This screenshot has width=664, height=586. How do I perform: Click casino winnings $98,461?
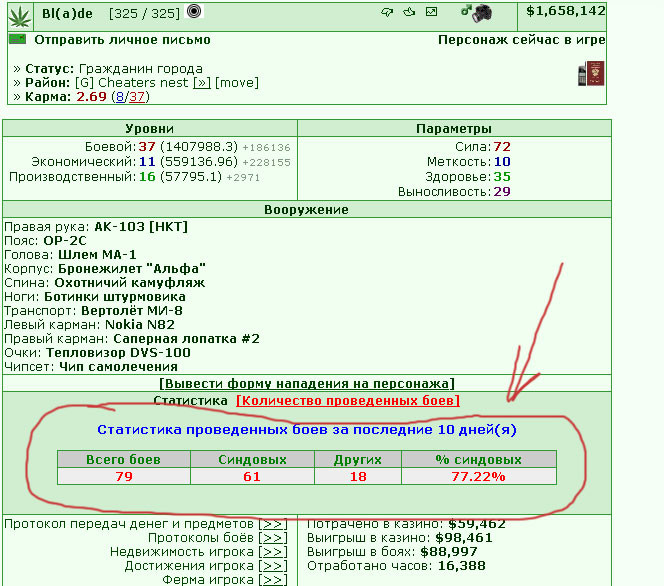click(464, 538)
